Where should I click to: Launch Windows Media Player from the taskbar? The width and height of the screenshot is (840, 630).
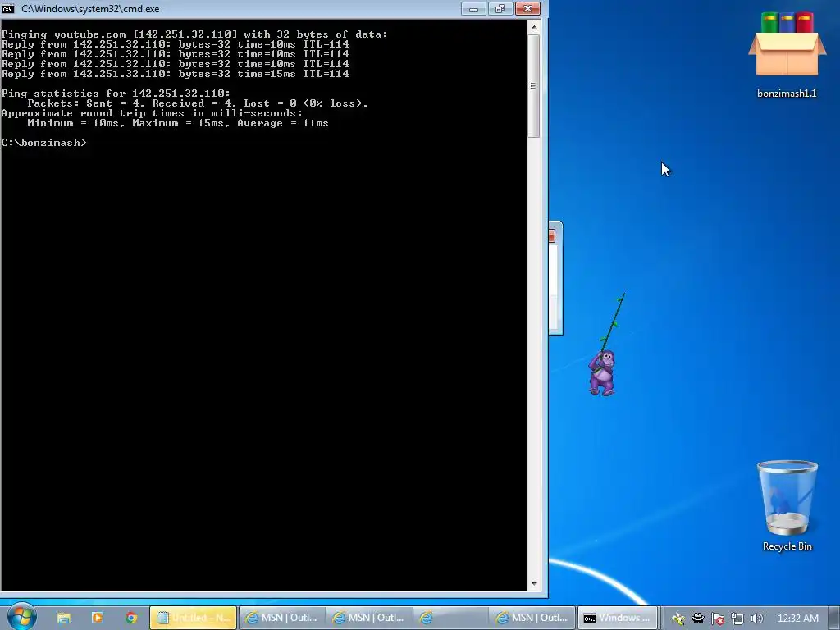tap(98, 618)
